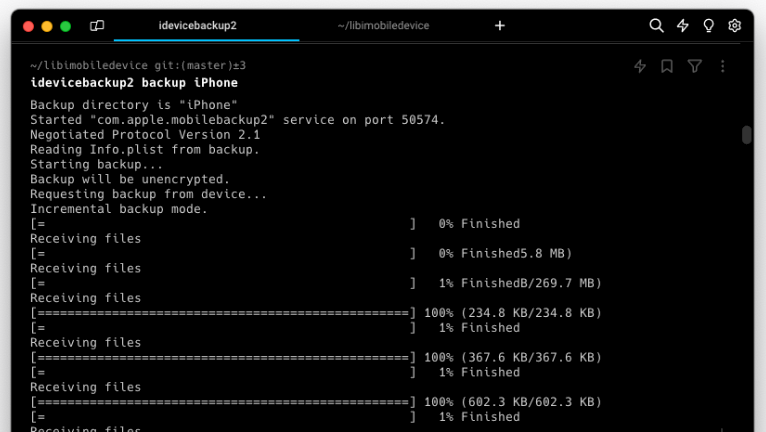This screenshot has width=766, height=432.
Task: Open search with magnifier icon
Action: click(656, 25)
